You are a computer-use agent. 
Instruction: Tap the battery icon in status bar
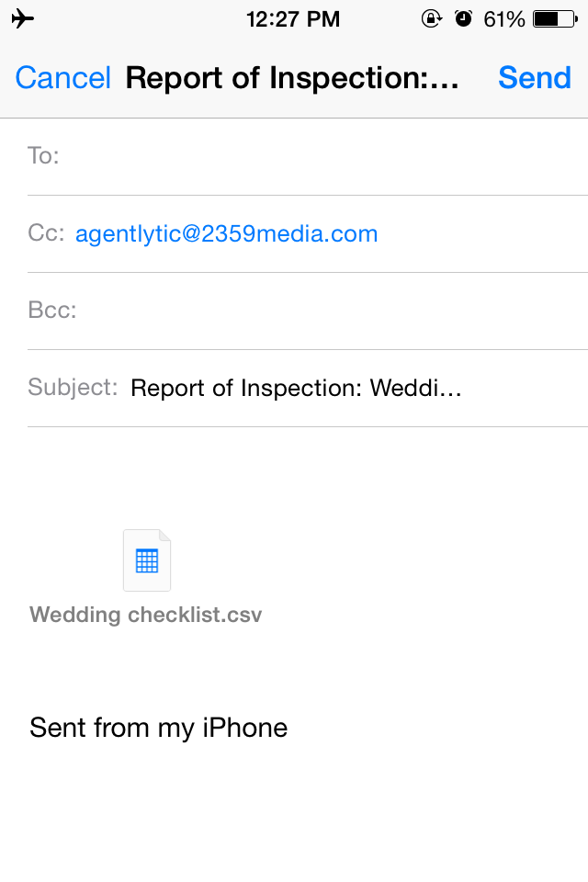point(555,19)
